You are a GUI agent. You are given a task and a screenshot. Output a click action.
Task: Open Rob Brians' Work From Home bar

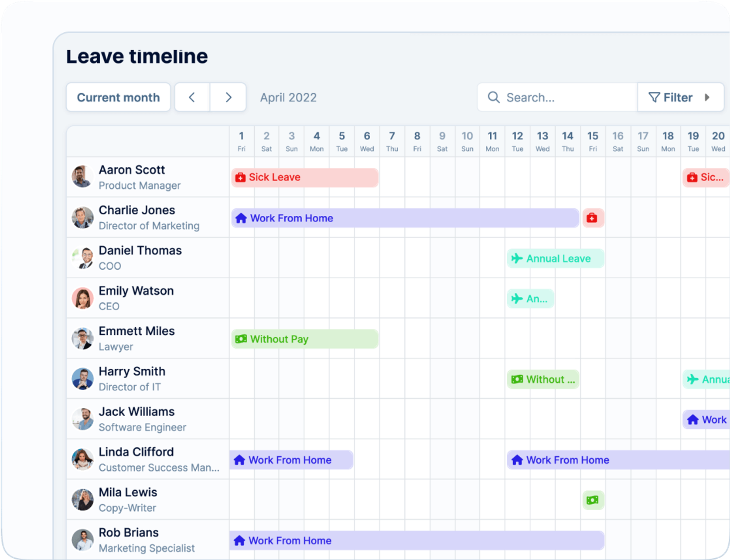(417, 540)
